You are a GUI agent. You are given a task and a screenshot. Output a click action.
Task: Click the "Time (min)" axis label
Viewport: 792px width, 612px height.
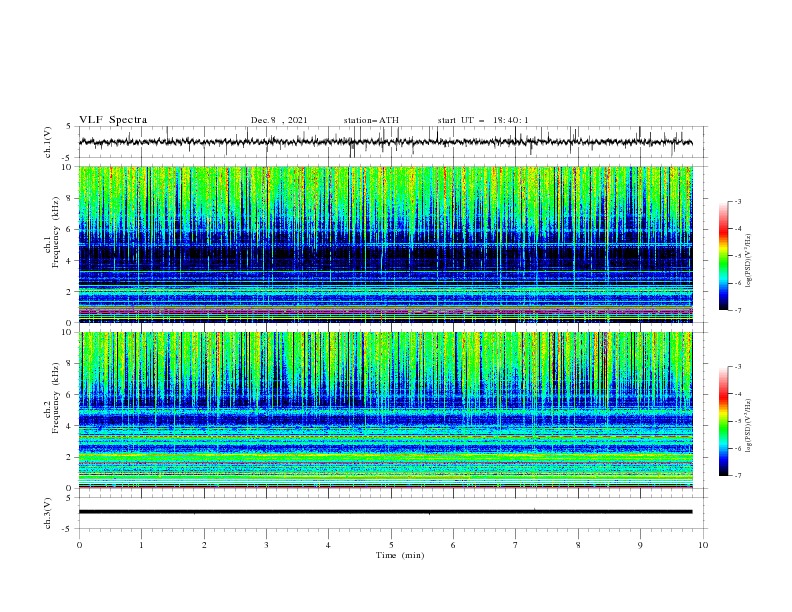[x=400, y=555]
